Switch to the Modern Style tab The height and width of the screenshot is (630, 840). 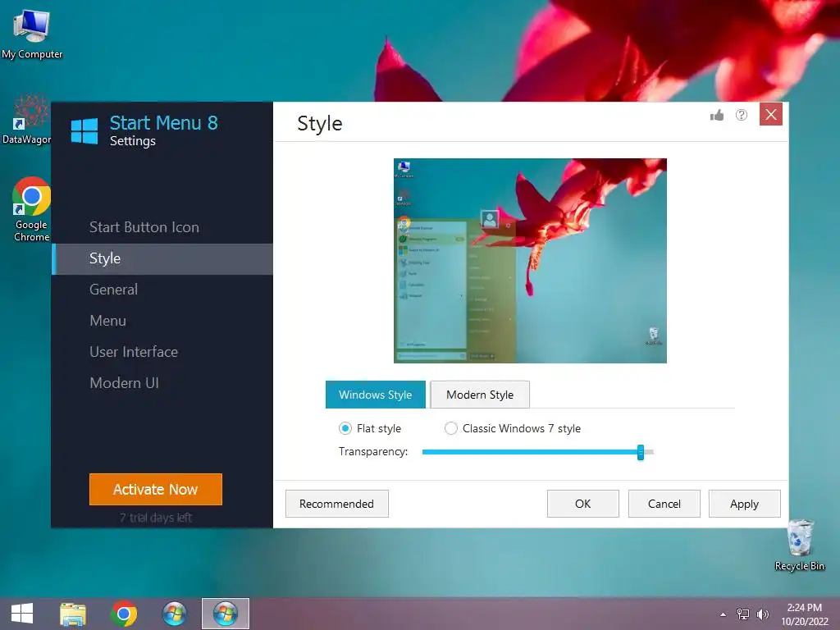[480, 395]
